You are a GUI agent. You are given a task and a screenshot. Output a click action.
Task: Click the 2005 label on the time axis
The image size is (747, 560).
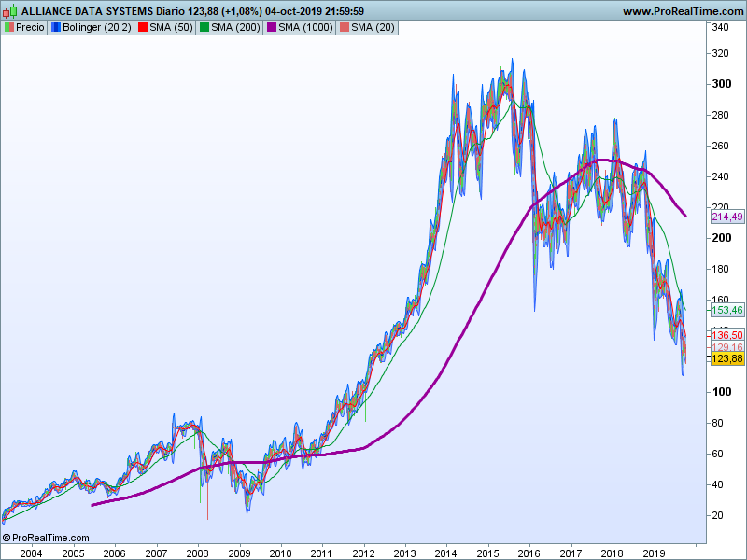tap(73, 553)
